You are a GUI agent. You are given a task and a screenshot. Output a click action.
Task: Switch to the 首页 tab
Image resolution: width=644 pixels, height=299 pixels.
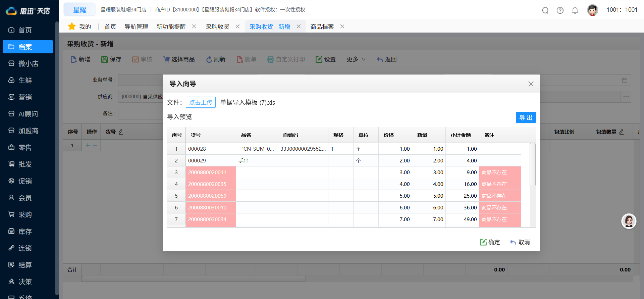(110, 27)
